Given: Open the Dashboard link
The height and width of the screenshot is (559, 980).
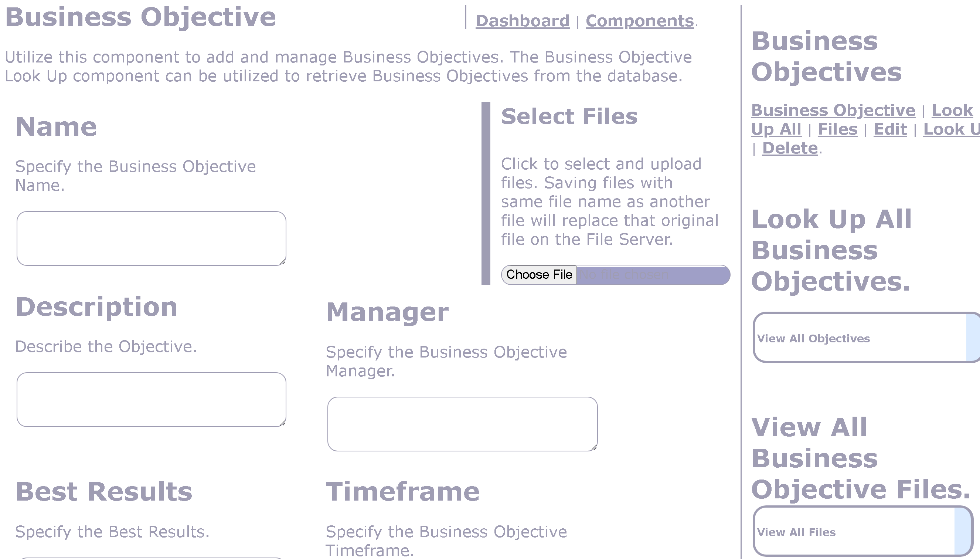Looking at the screenshot, I should (x=522, y=21).
